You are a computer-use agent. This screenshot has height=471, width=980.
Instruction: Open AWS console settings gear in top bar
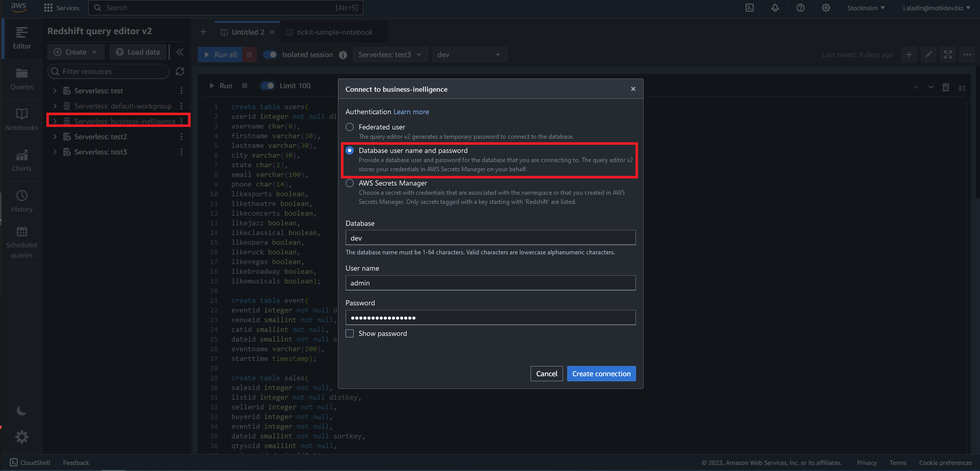coord(826,8)
